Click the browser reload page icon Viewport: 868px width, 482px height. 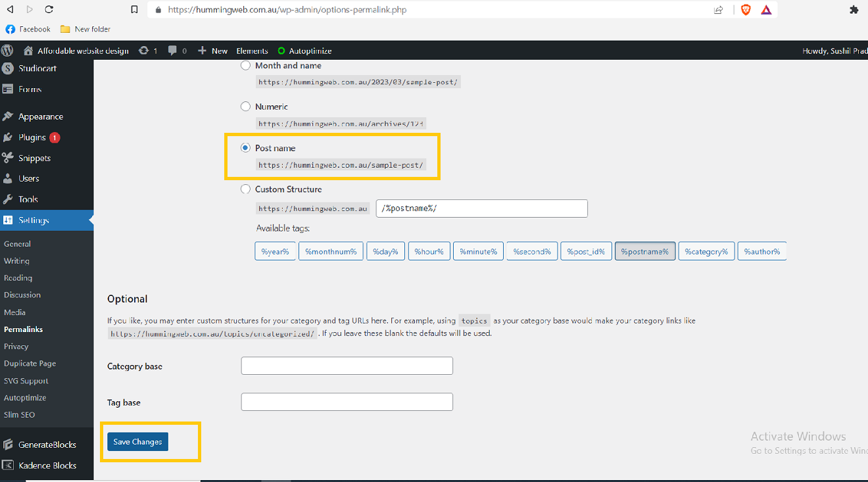point(49,10)
